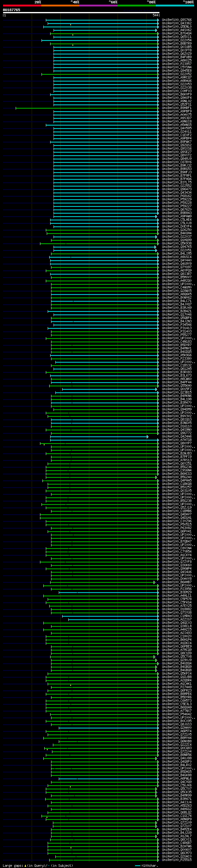Screen dimensions: 197x868
Task: Click the red ~20% identity legend segment
Action: tap(22, 6)
